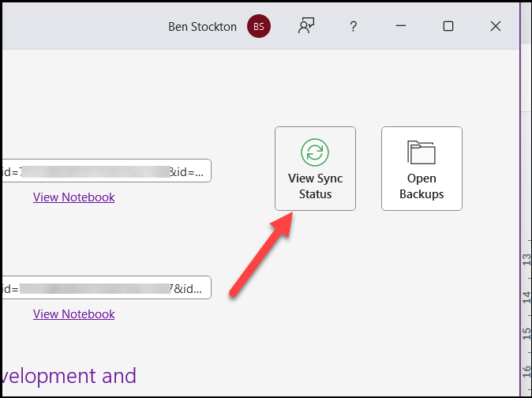The height and width of the screenshot is (398, 532).
Task: Click ruler mark 16 on the right edge
Action: pos(526,370)
